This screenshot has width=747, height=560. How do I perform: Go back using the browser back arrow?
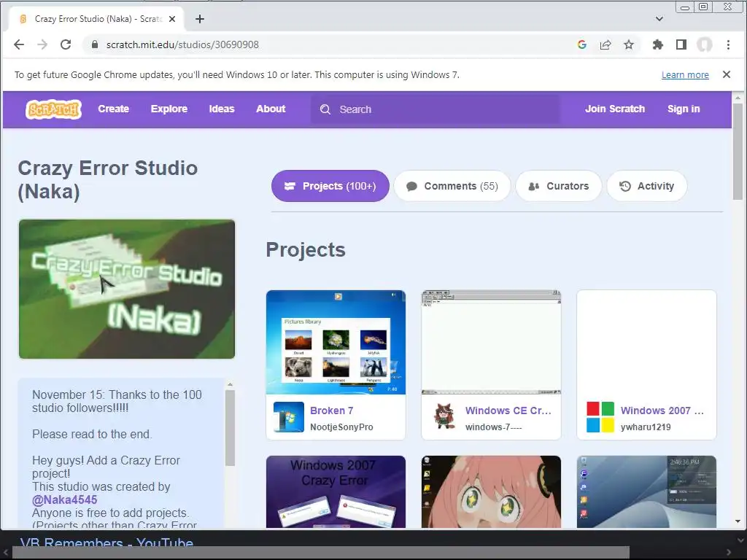[x=19, y=44]
